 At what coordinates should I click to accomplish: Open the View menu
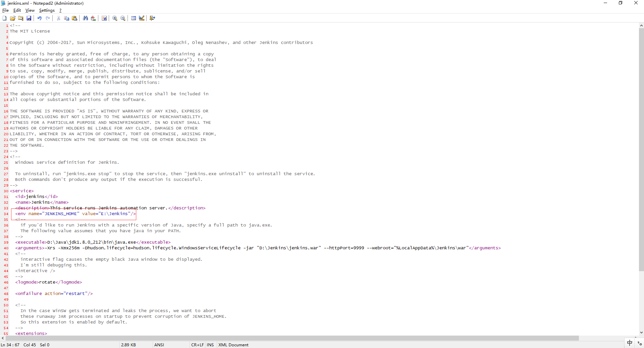(30, 10)
